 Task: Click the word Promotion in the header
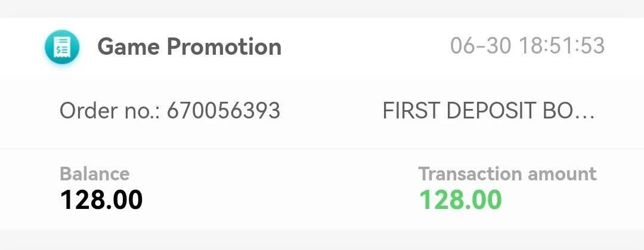(224, 46)
